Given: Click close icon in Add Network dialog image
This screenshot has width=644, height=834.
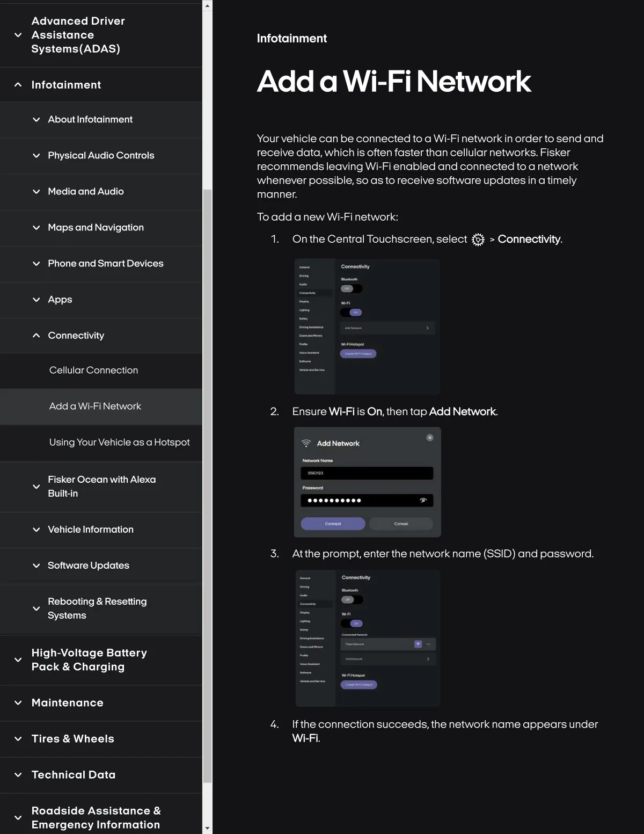Looking at the screenshot, I should click(x=430, y=438).
